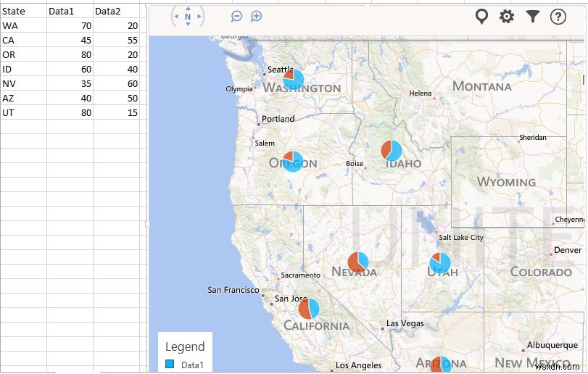Open the map location pin tool
588x374 pixels.
[481, 16]
